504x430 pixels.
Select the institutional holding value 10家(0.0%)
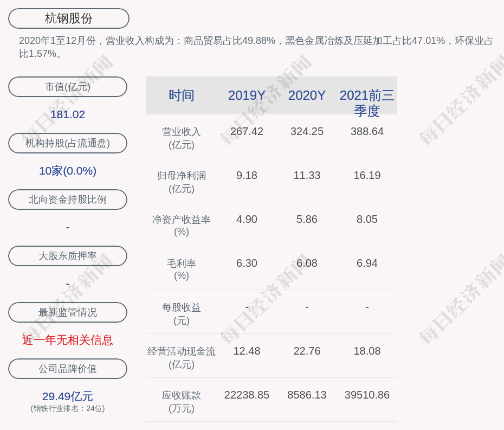pos(68,171)
